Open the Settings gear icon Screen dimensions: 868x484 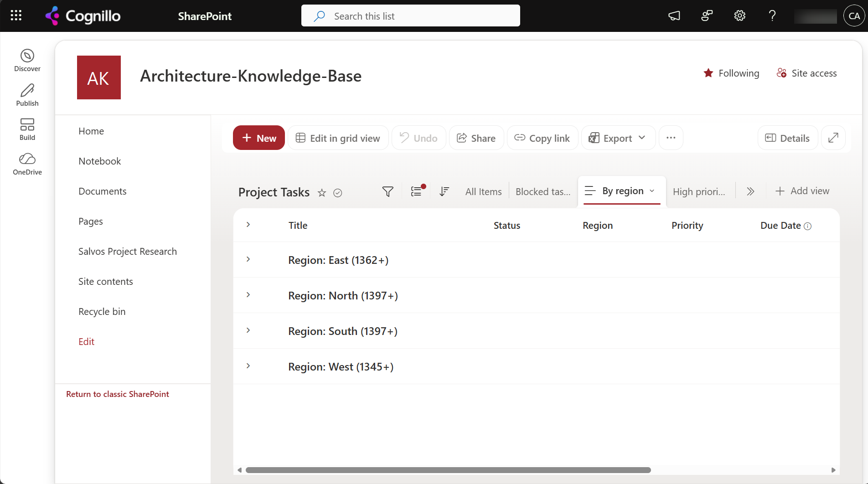tap(740, 16)
